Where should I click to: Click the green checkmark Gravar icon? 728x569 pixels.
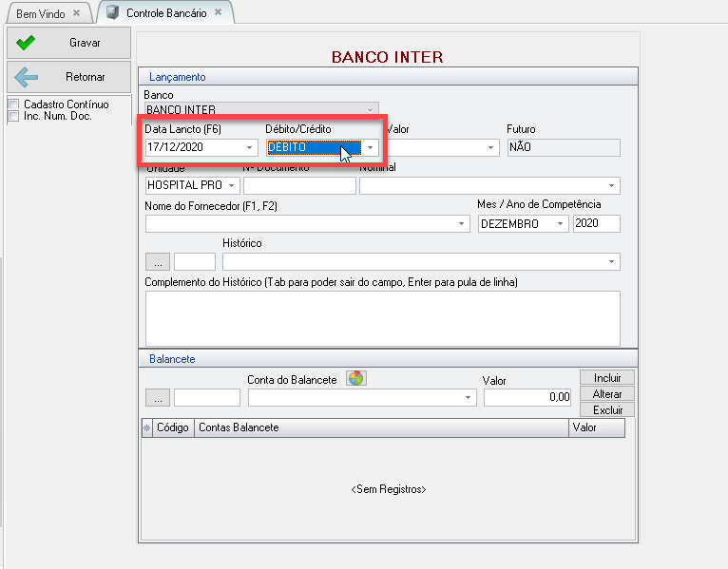[x=26, y=43]
